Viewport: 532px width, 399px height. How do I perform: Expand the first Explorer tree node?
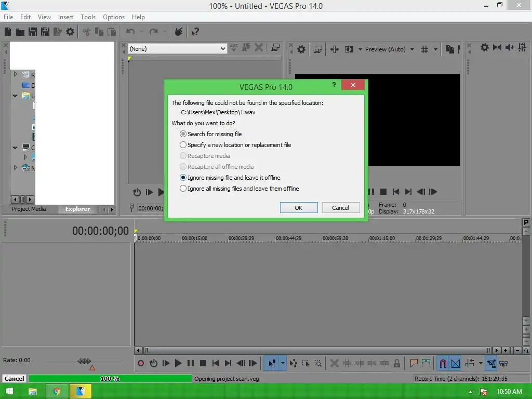pyautogui.click(x=15, y=74)
